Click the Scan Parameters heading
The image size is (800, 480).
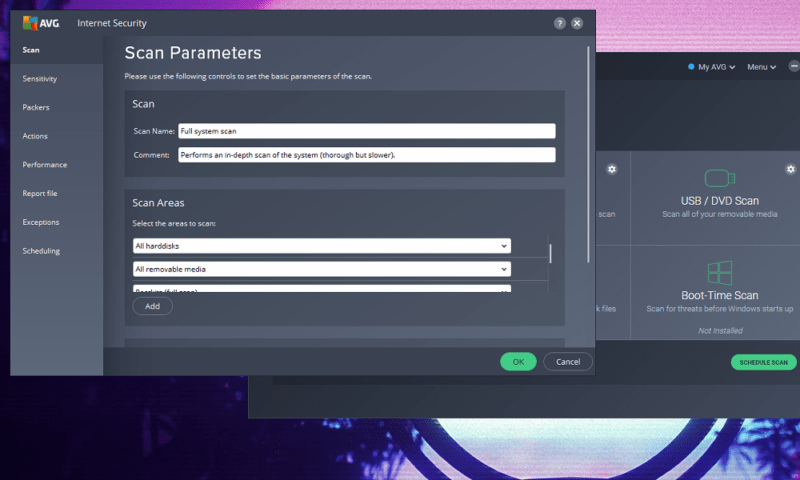[x=193, y=53]
